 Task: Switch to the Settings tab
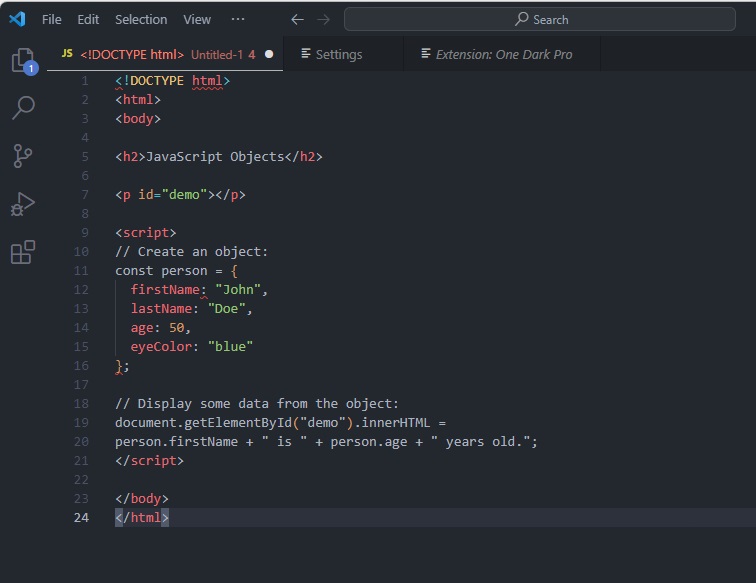(343, 54)
